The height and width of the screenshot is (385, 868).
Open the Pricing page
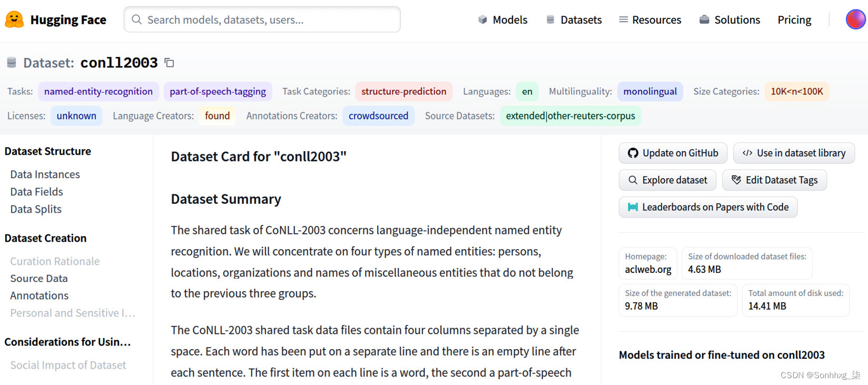point(794,19)
